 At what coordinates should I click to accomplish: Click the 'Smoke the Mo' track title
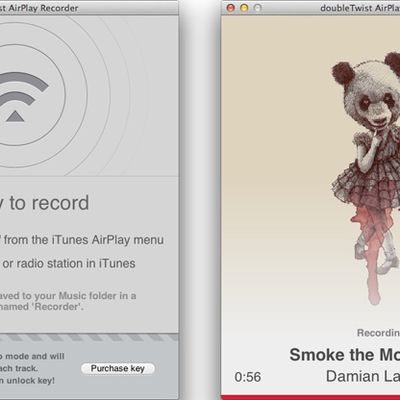345,355
